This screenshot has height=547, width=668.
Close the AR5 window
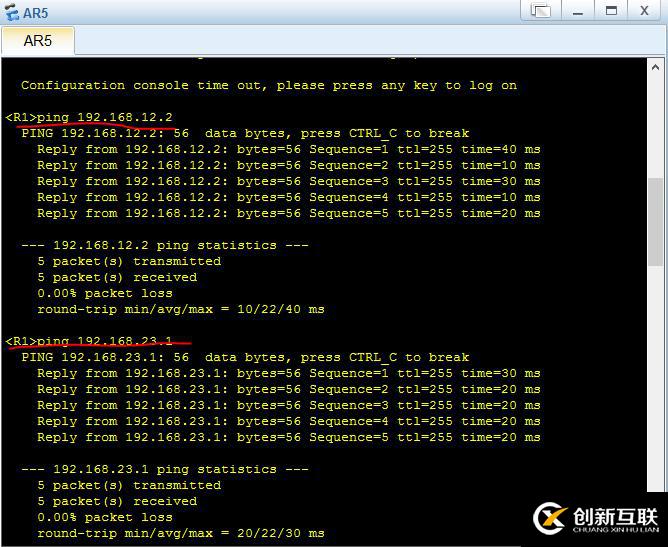pos(644,10)
